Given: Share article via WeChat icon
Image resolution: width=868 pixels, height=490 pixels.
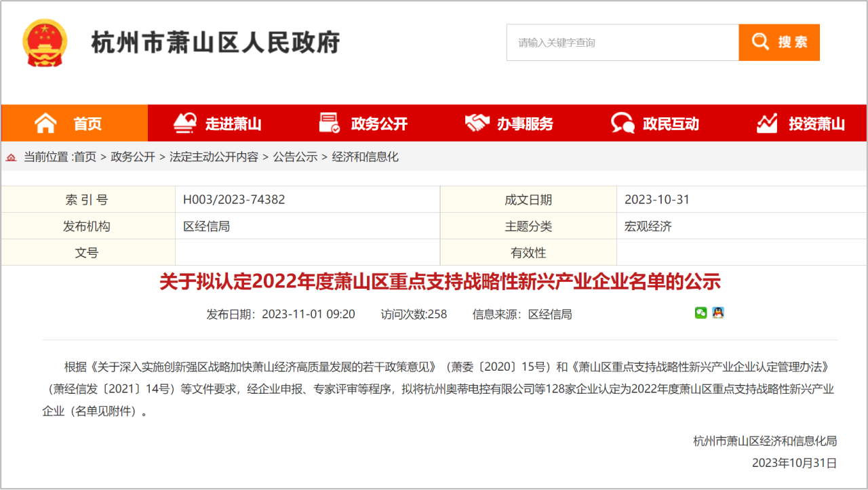Looking at the screenshot, I should click(701, 312).
